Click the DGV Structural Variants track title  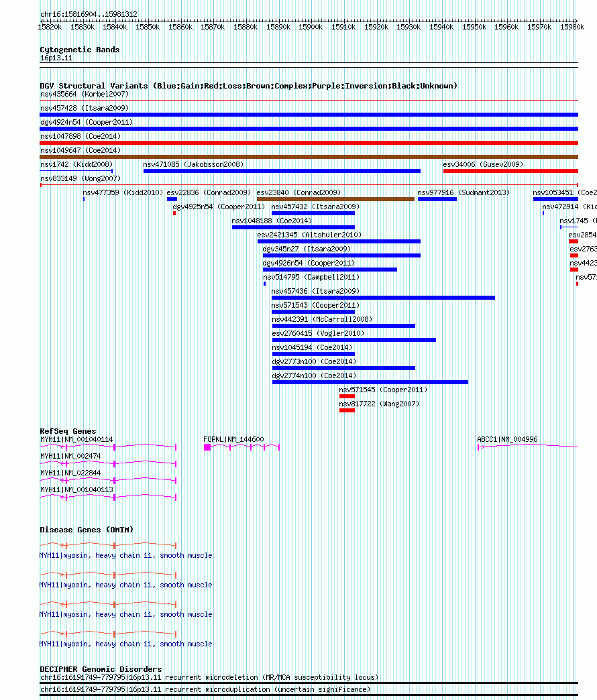248,86
